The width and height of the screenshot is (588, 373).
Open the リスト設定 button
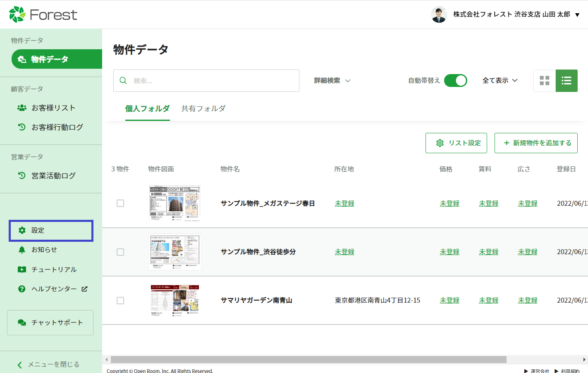(456, 143)
